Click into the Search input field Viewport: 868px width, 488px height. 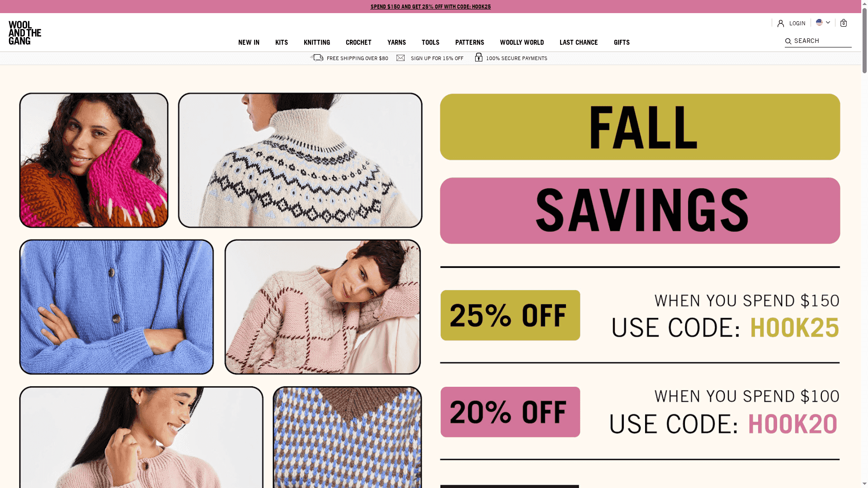click(x=822, y=41)
